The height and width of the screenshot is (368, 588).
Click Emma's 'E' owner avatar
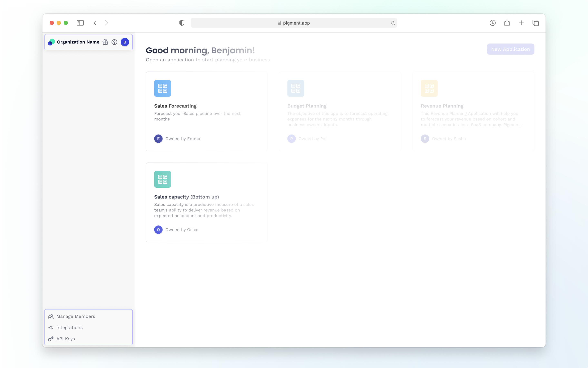tap(158, 139)
